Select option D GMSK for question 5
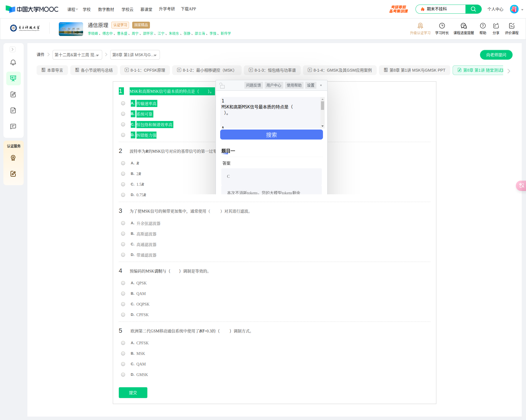This screenshot has height=420, width=526. pyautogui.click(x=123, y=375)
